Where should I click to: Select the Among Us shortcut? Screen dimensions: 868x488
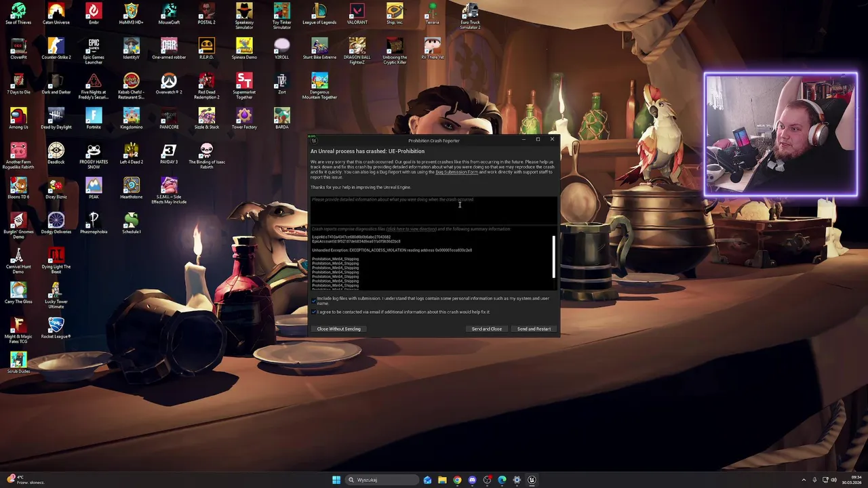click(18, 119)
